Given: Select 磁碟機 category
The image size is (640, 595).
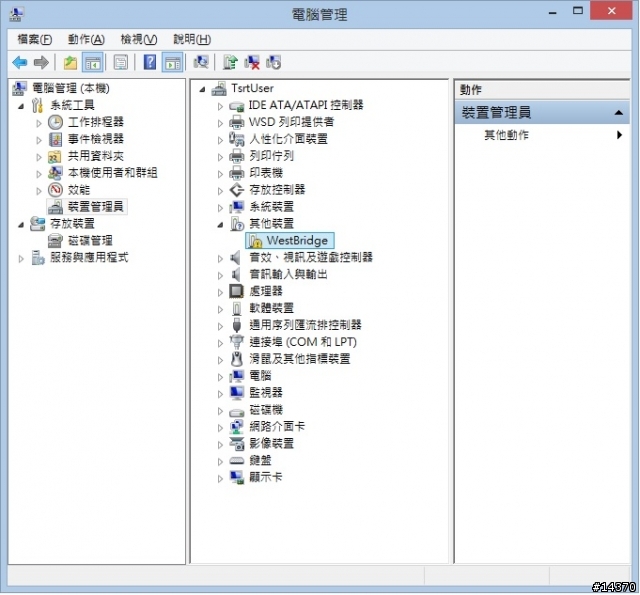Looking at the screenshot, I should click(x=266, y=410).
